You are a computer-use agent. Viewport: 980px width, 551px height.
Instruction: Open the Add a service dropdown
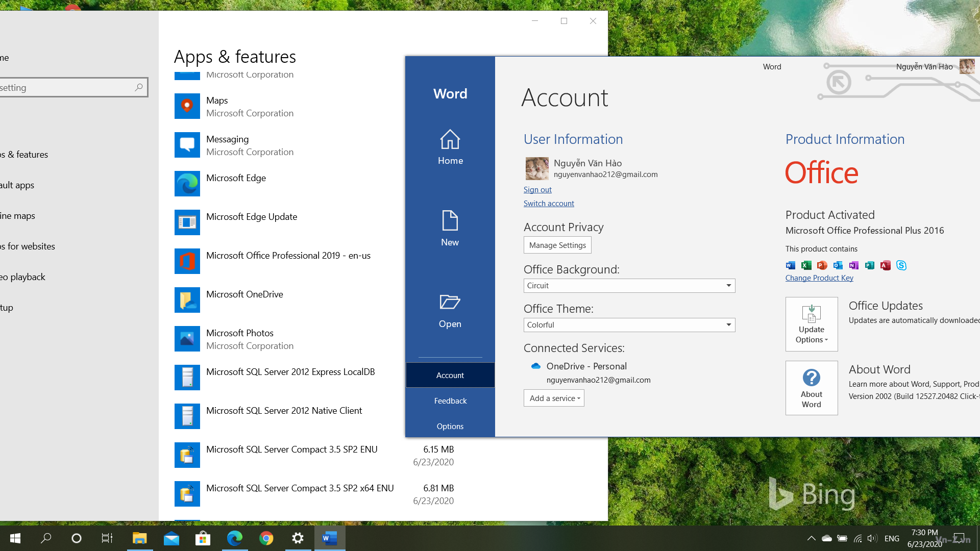554,398
